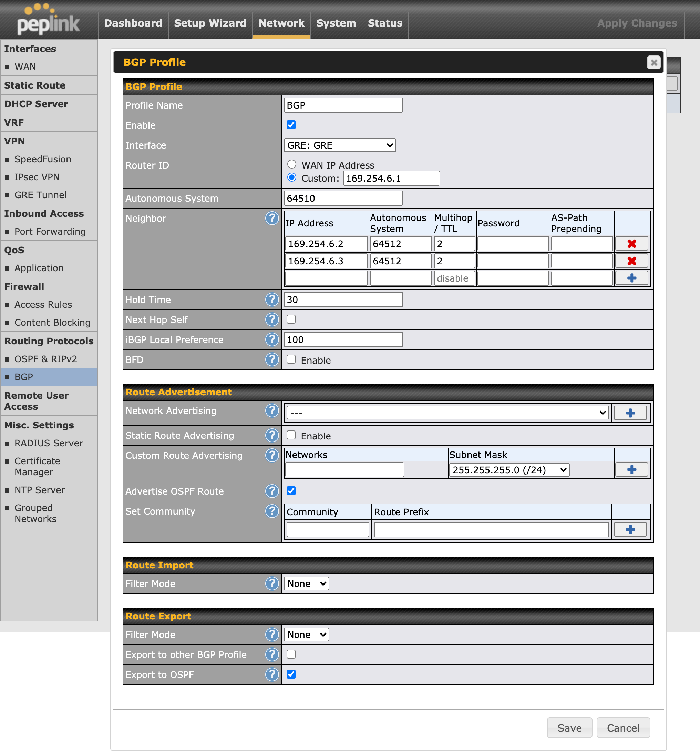Add a new neighbor row
This screenshot has height=751, width=700.
(x=631, y=278)
